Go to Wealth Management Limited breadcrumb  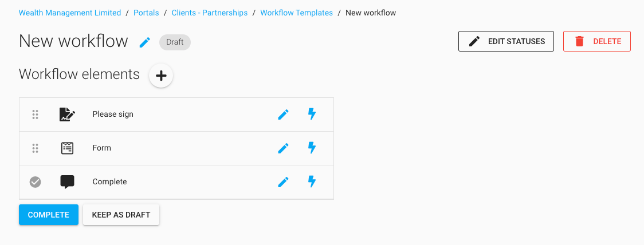click(x=70, y=13)
